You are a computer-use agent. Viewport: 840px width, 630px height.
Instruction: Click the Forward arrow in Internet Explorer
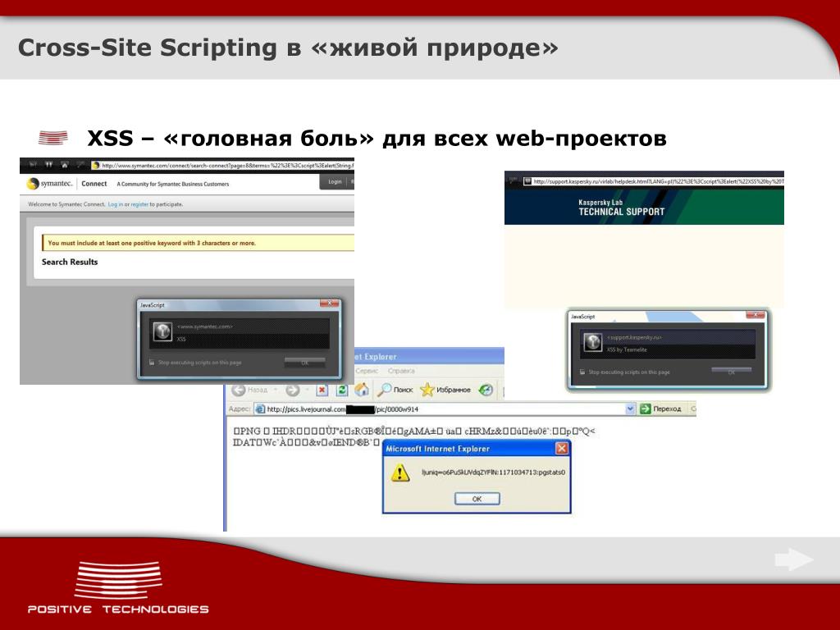[293, 390]
